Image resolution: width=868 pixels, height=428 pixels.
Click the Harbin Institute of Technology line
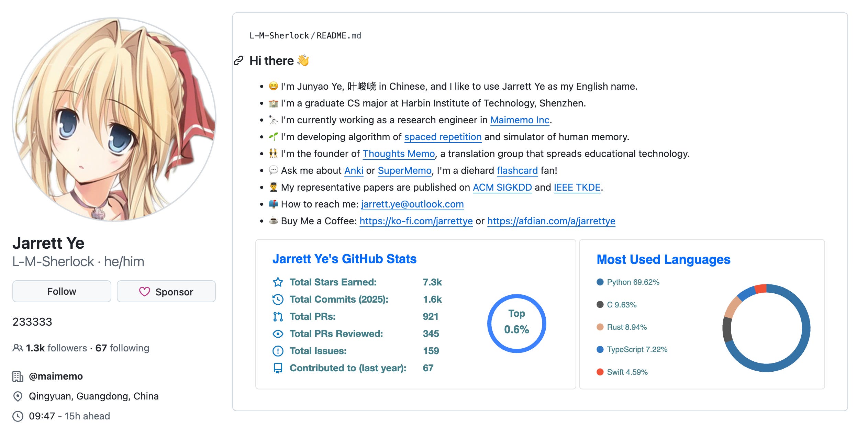click(x=427, y=103)
